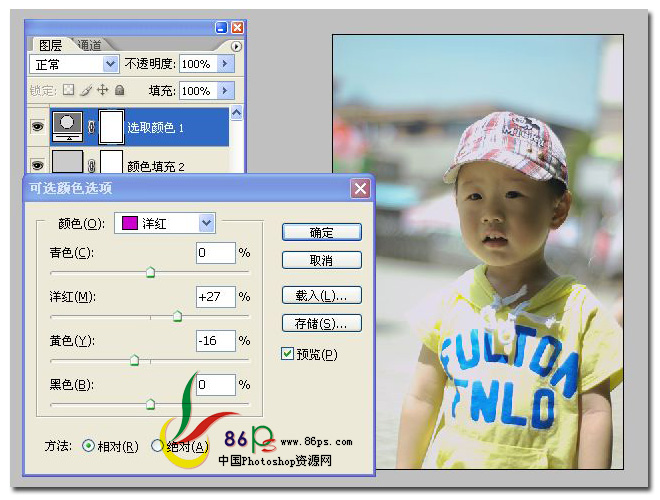The width and height of the screenshot is (660, 500).
Task: Open the 颜色(O) dropdown showing 洋红
Action: pyautogui.click(x=165, y=223)
